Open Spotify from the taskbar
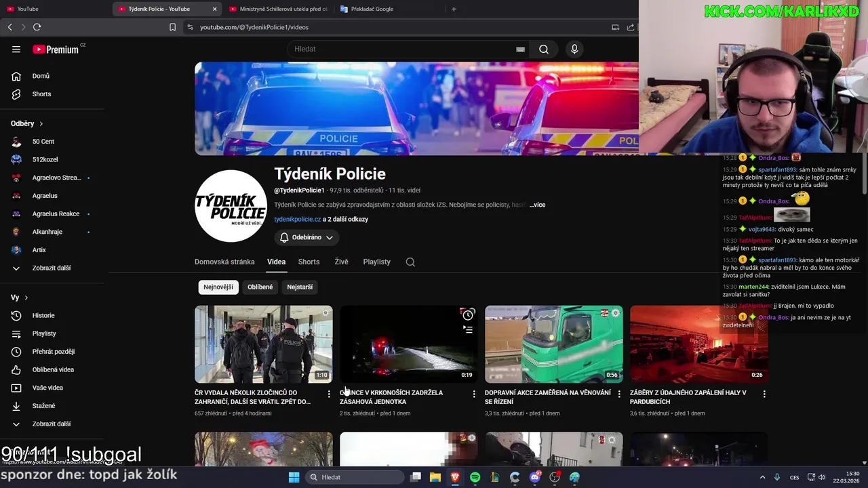868x488 pixels. pos(475,477)
